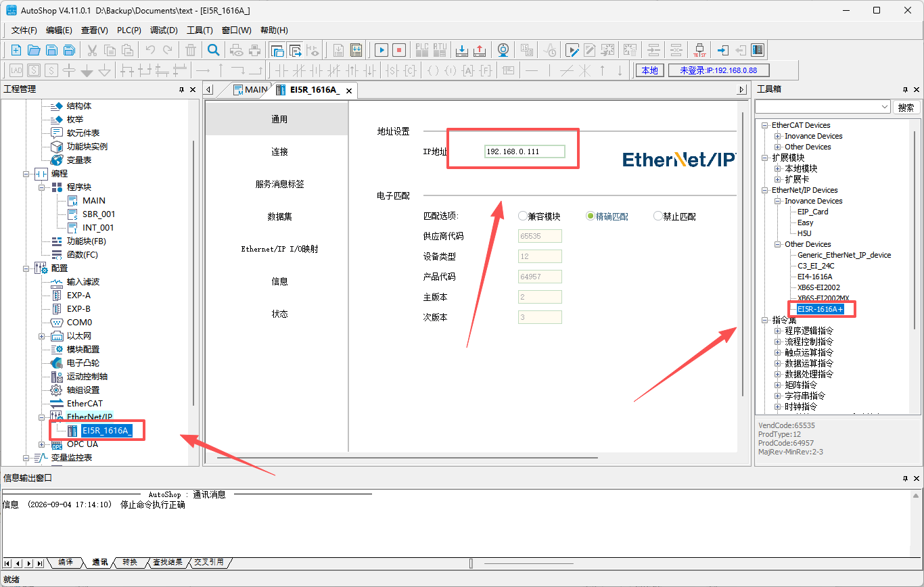Click the blue Run play icon
This screenshot has width=924, height=587.
click(x=382, y=50)
